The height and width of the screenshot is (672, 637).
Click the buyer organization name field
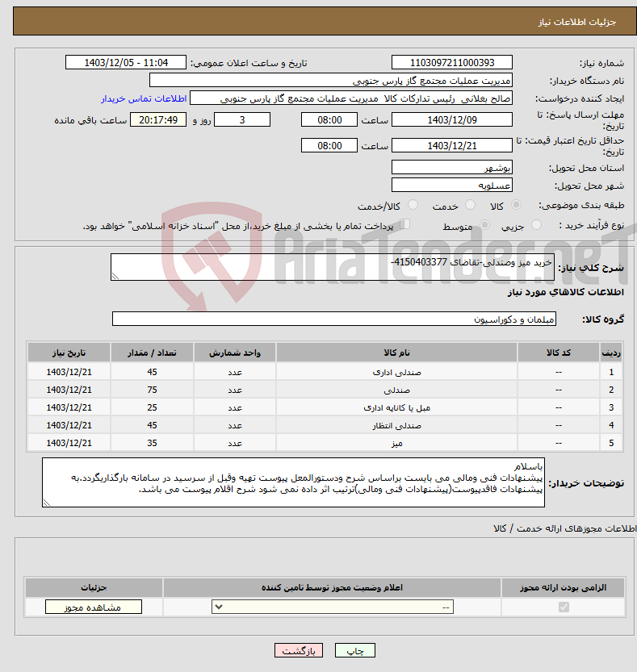(331, 80)
